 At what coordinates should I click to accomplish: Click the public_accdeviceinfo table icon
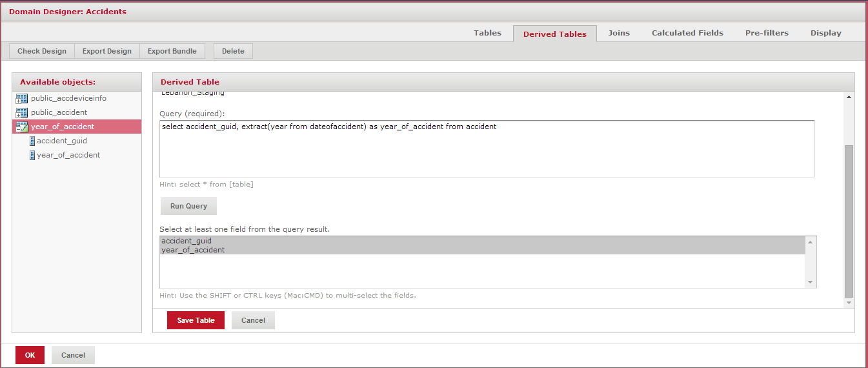click(21, 99)
